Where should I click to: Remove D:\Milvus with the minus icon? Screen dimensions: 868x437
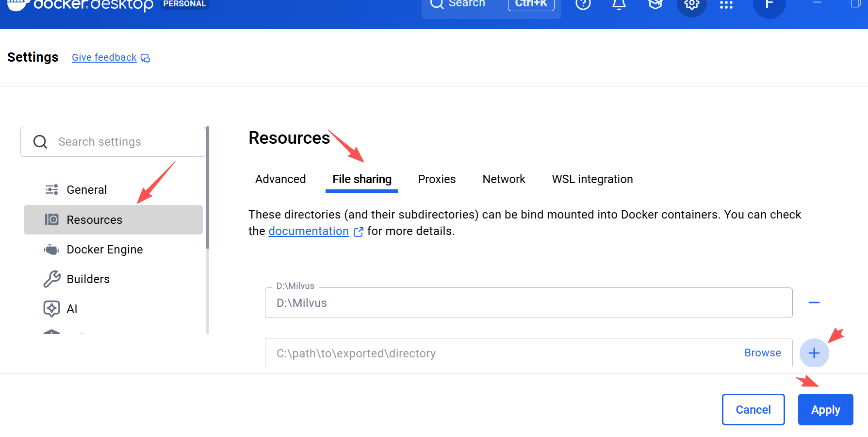tap(814, 303)
